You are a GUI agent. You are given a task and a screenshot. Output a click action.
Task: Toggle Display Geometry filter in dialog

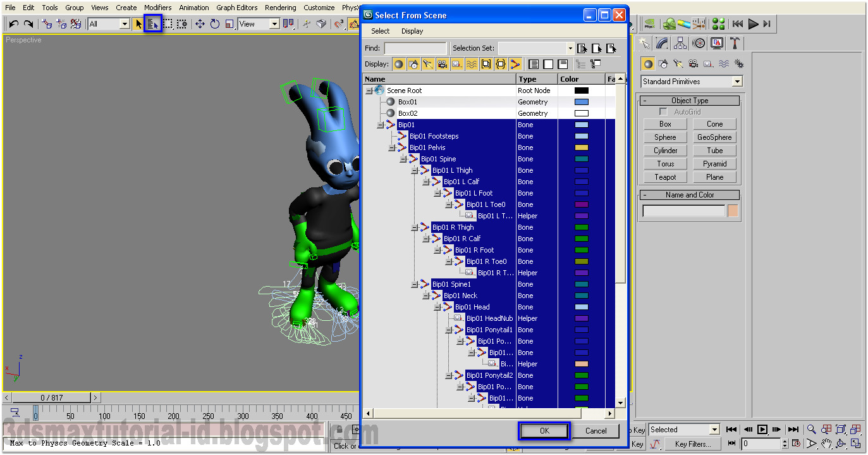399,64
